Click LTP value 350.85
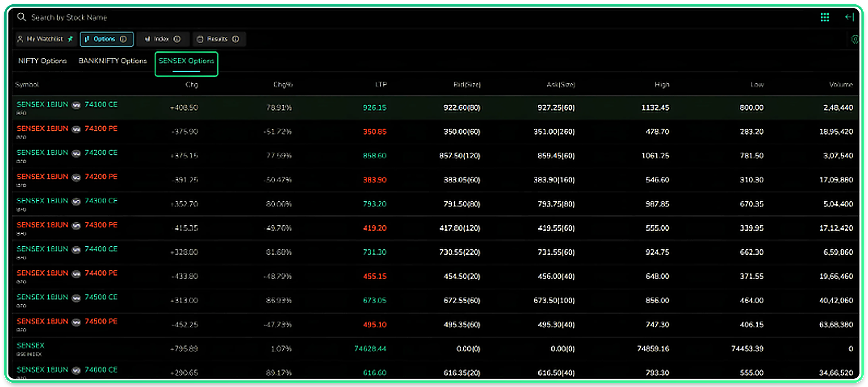Image resolution: width=868 pixels, height=387 pixels. coord(374,132)
